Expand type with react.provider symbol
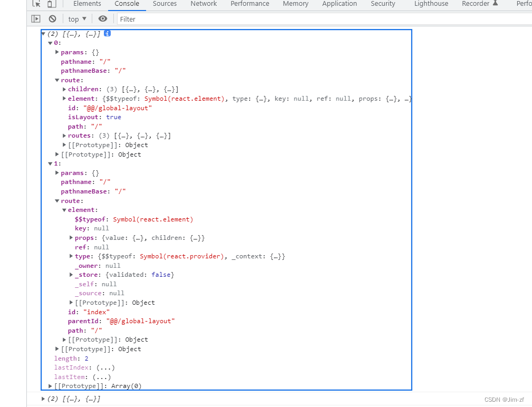The width and height of the screenshot is (532, 407). click(71, 256)
